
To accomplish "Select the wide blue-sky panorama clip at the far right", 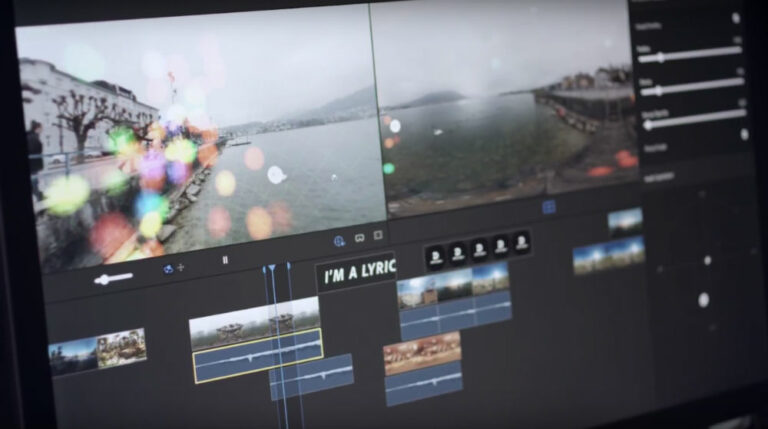I will click(609, 255).
